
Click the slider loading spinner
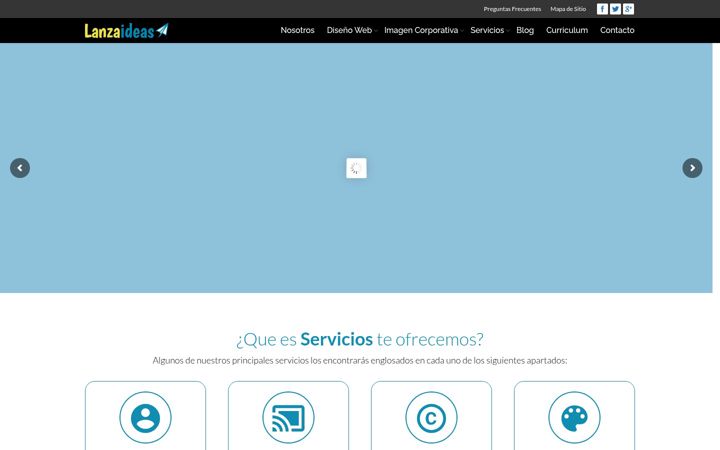pos(356,168)
